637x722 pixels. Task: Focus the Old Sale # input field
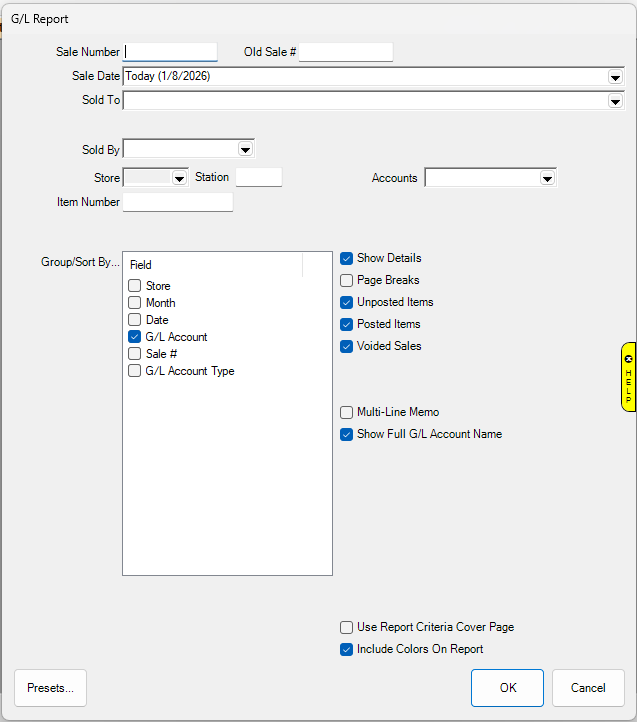(x=345, y=52)
